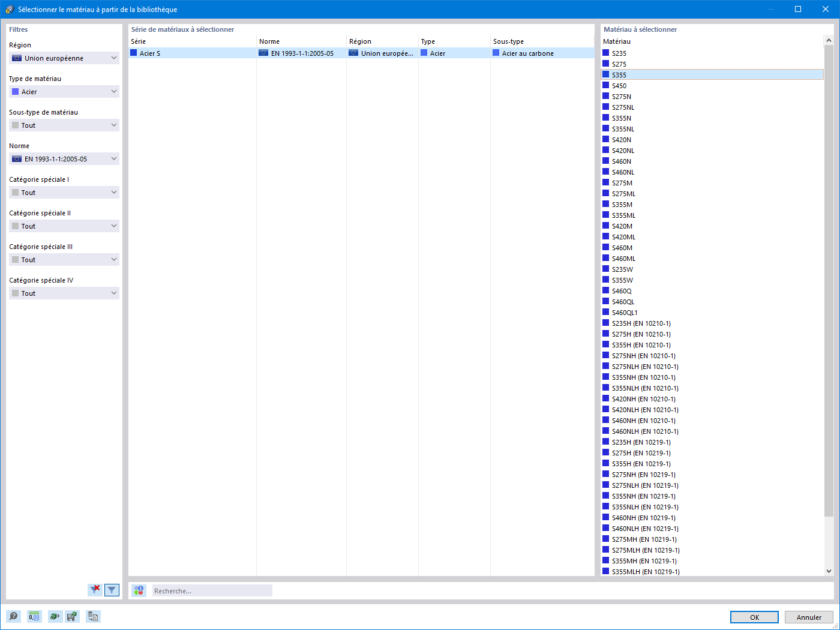The width and height of the screenshot is (840, 630).
Task: Click the icon beside Acier au carbone
Action: (496, 53)
